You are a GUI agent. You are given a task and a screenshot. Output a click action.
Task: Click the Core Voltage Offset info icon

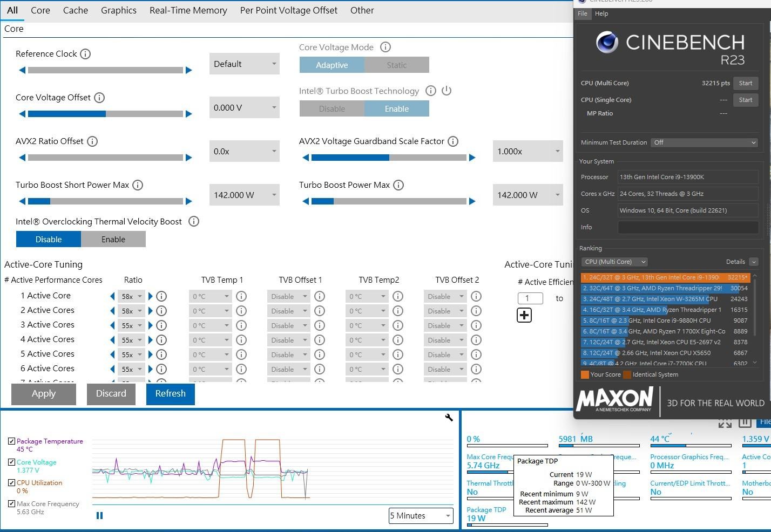coord(99,98)
